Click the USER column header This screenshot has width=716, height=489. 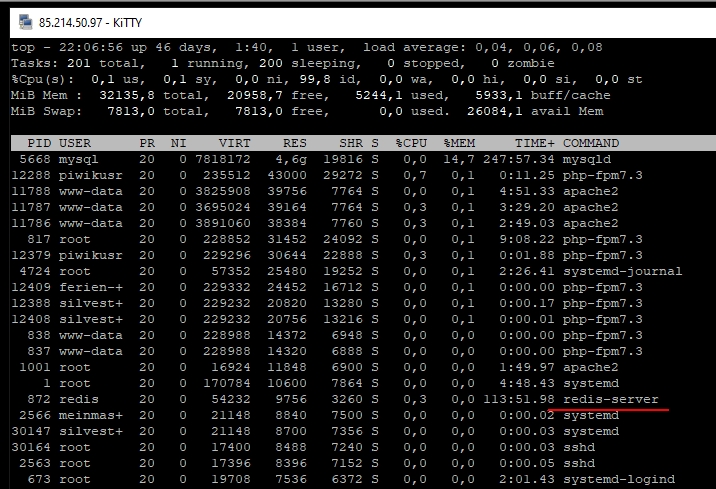pyautogui.click(x=75, y=143)
